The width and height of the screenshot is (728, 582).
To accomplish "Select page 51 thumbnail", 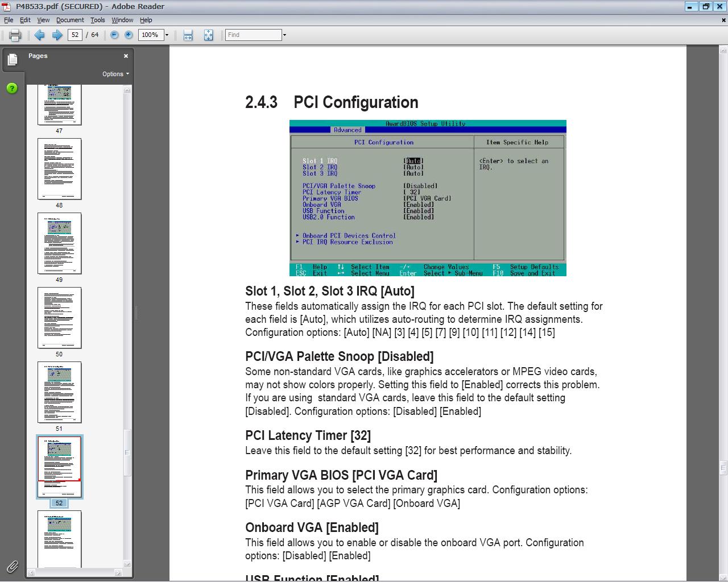I will click(59, 392).
